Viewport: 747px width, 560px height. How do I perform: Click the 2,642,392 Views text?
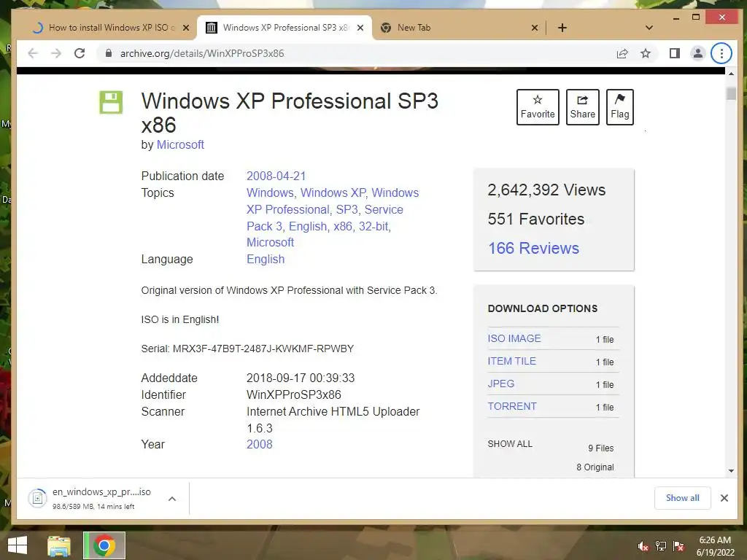click(546, 190)
